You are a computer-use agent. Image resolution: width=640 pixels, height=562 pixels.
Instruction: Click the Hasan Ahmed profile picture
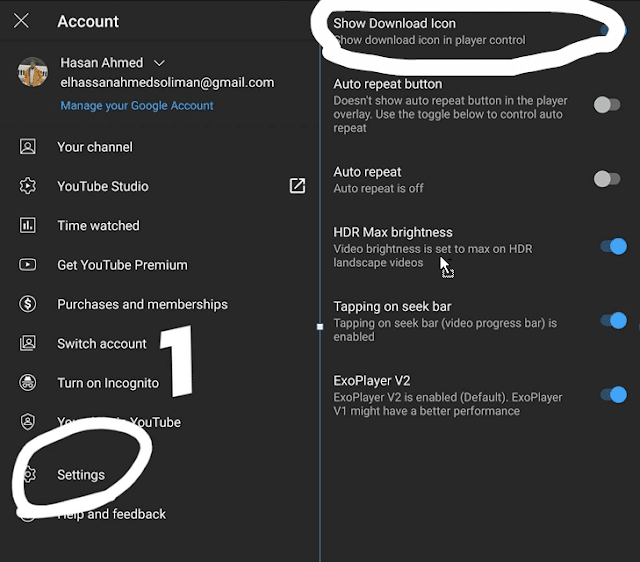(x=33, y=72)
